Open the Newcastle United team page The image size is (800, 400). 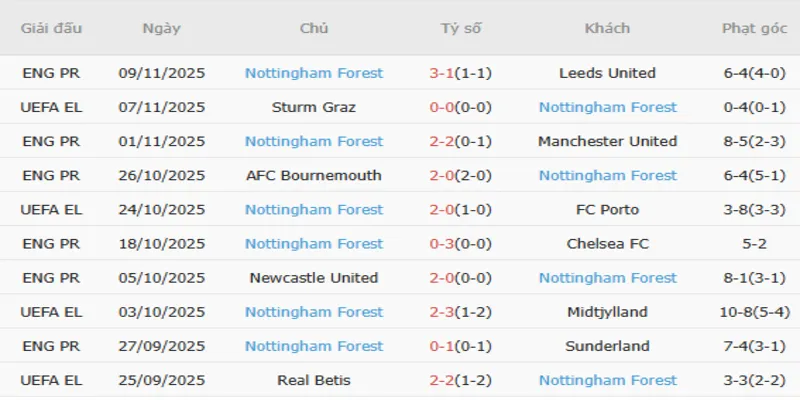coord(314,278)
